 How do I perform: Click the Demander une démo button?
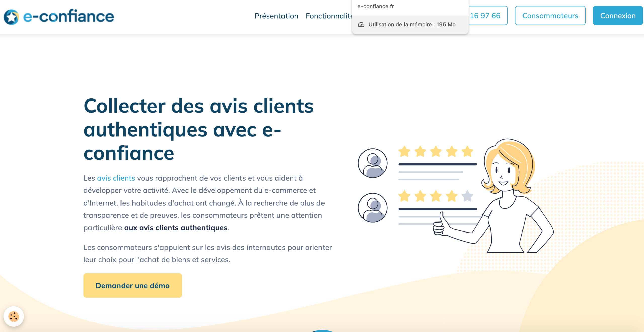tap(132, 285)
